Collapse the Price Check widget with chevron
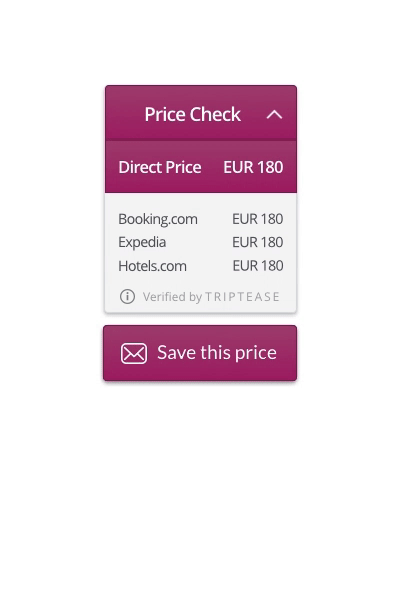This screenshot has height=600, width=400. coord(274,114)
